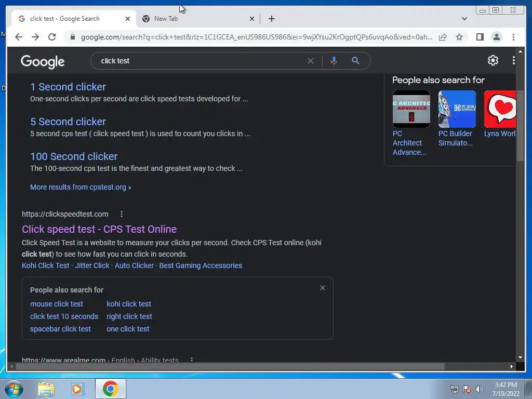532x399 pixels.
Task: Search for mouse click test
Action: point(57,304)
